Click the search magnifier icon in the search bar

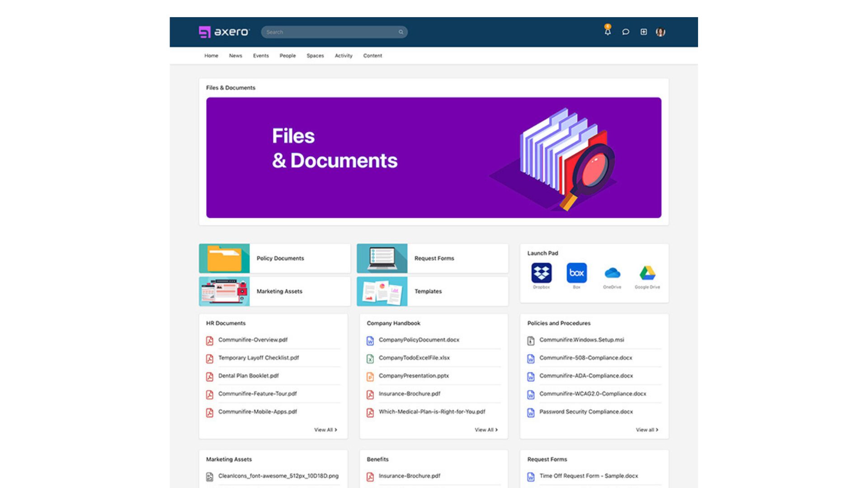(x=400, y=32)
